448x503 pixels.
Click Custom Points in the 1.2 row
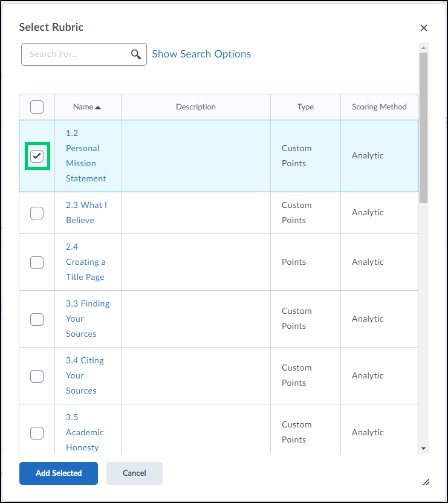[x=296, y=156]
